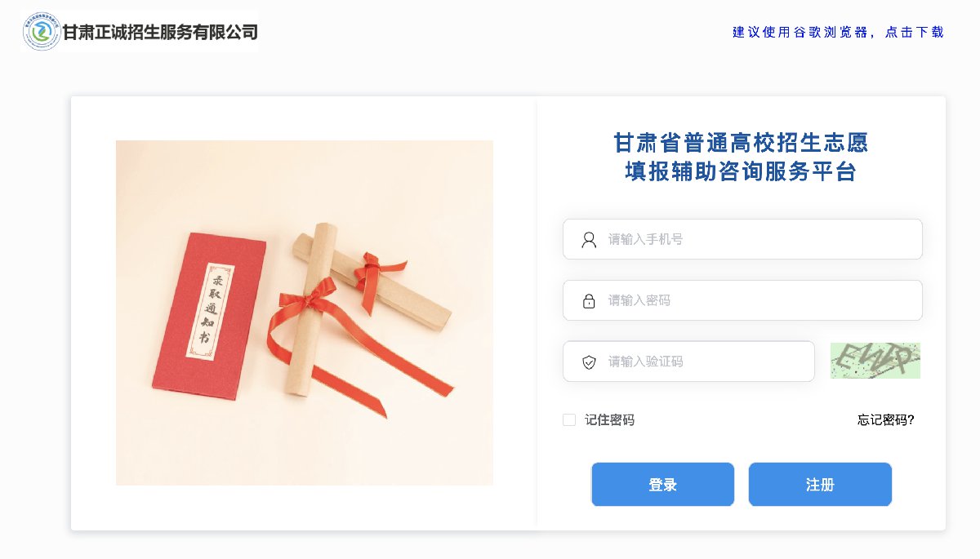Image resolution: width=980 pixels, height=559 pixels.
Task: Open the 忘记密码? link
Action: pos(886,420)
